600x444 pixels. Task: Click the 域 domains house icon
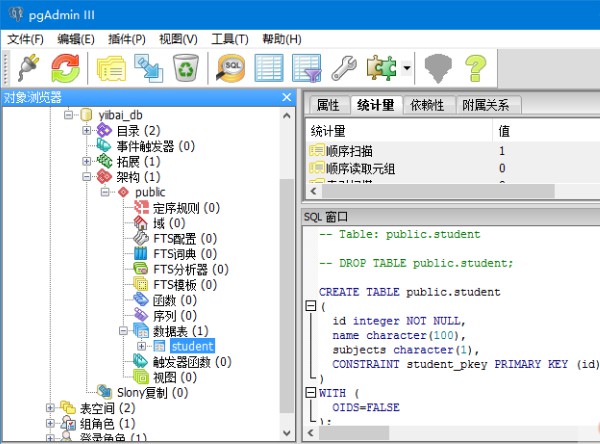(x=140, y=223)
